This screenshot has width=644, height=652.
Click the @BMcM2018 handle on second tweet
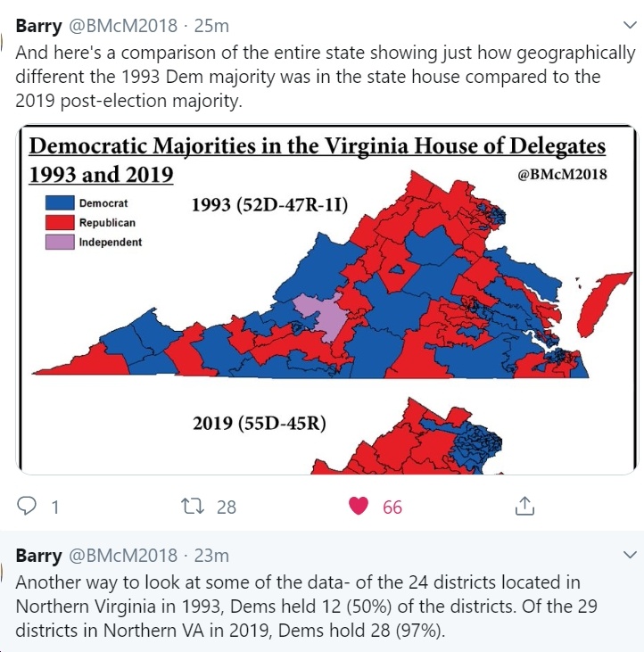(123, 555)
